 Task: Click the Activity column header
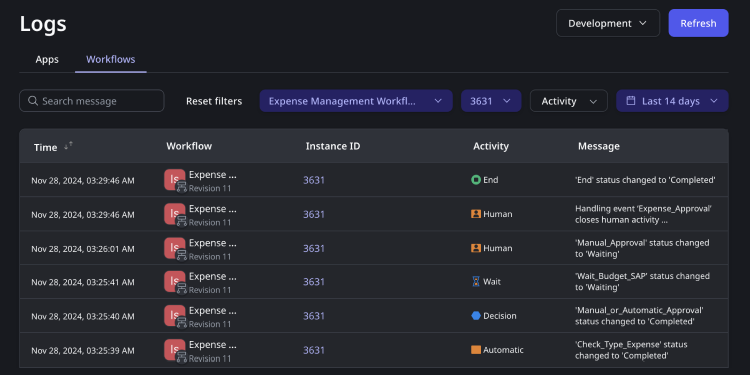(x=491, y=146)
